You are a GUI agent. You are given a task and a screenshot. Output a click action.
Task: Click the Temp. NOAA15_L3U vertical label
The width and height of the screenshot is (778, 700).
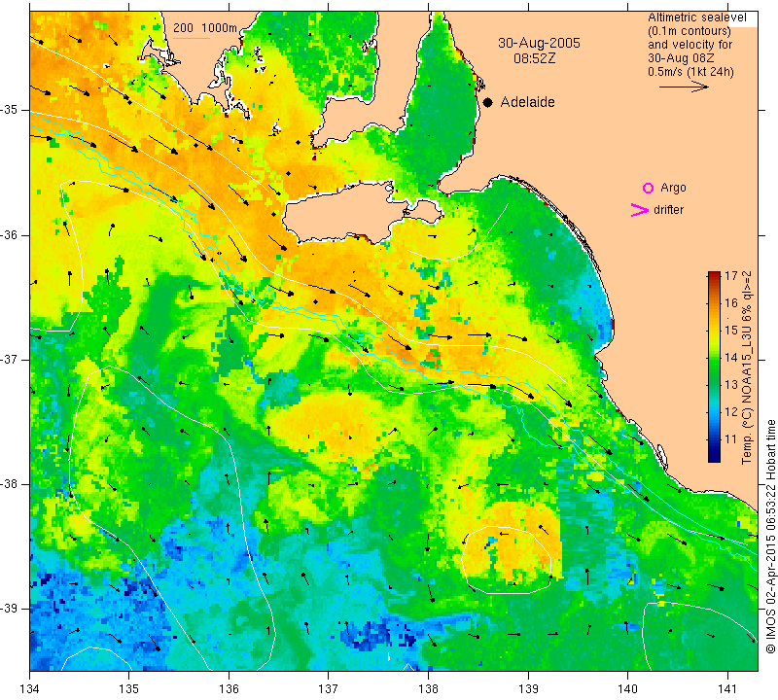[746, 367]
